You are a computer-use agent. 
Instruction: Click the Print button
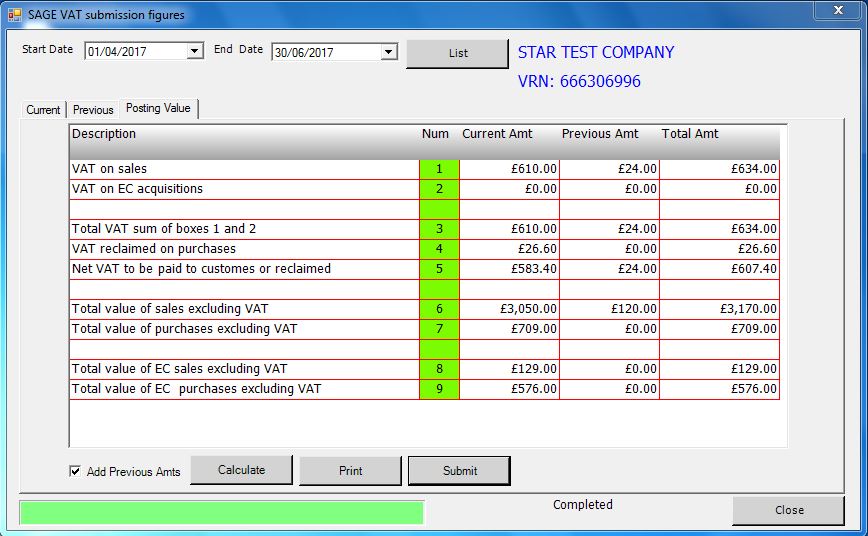click(x=350, y=471)
